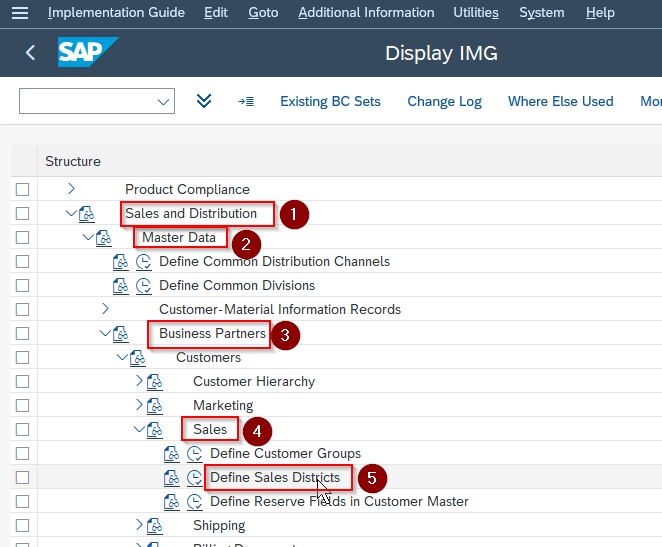
Task: Open documentation icon for Business Partners
Action: click(120, 334)
